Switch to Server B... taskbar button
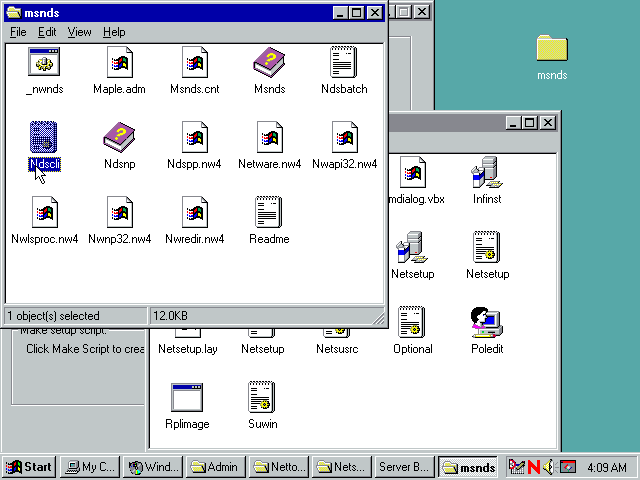The image size is (640, 480). [x=404, y=467]
